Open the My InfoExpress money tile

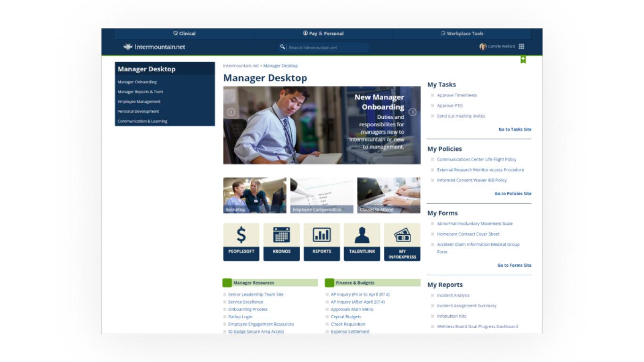coord(402,242)
